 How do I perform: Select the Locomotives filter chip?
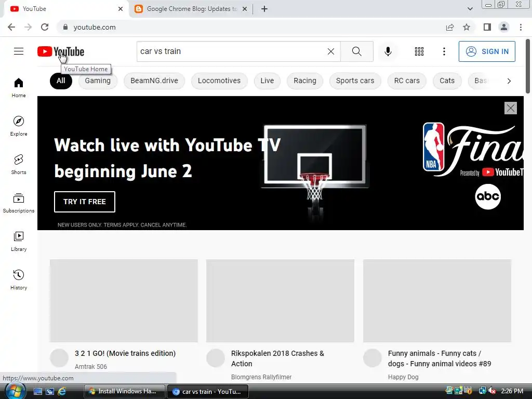point(219,81)
